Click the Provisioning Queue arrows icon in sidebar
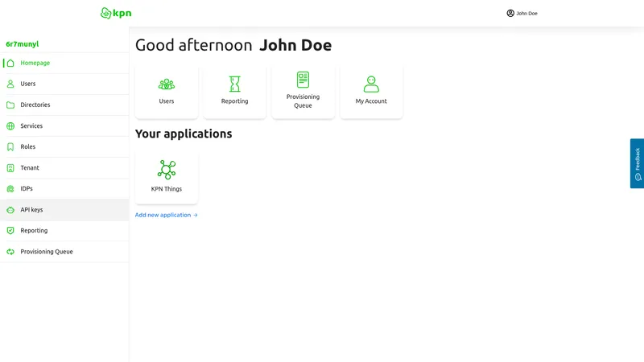Screen dimensions: 644x362 pos(10,252)
